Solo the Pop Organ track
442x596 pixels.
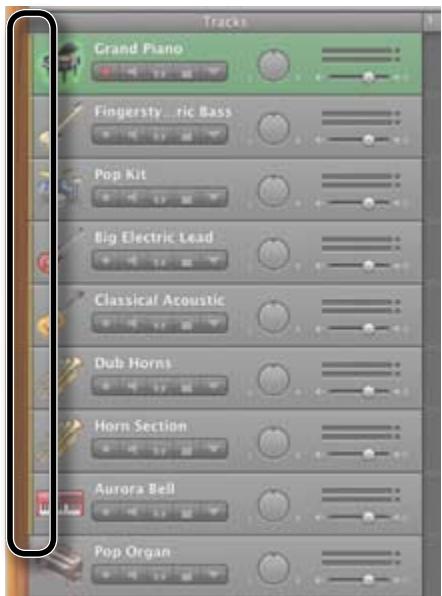pyautogui.click(x=159, y=574)
